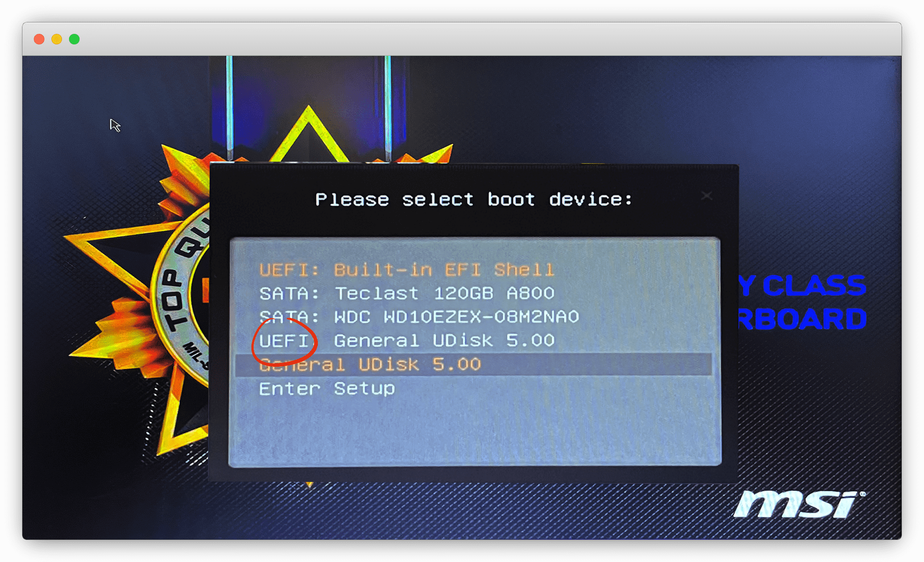
Task: Select highlighted General UDisk 5.00 entry
Action: (x=473, y=365)
